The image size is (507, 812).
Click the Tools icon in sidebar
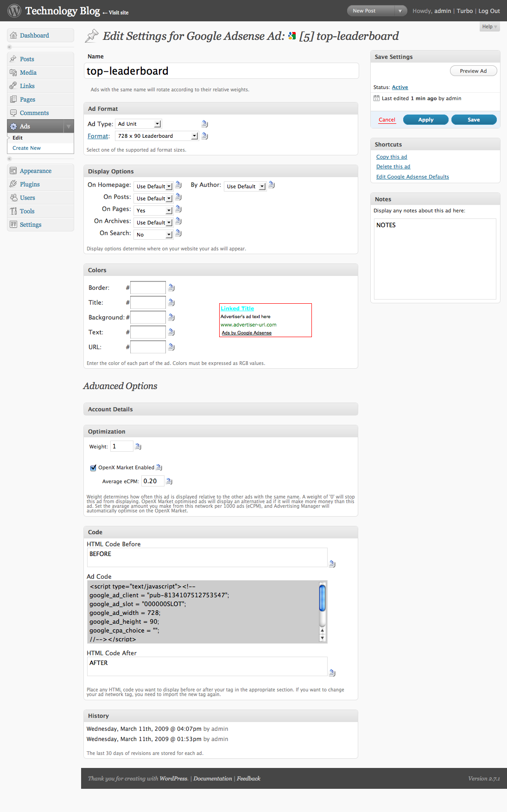click(x=13, y=211)
